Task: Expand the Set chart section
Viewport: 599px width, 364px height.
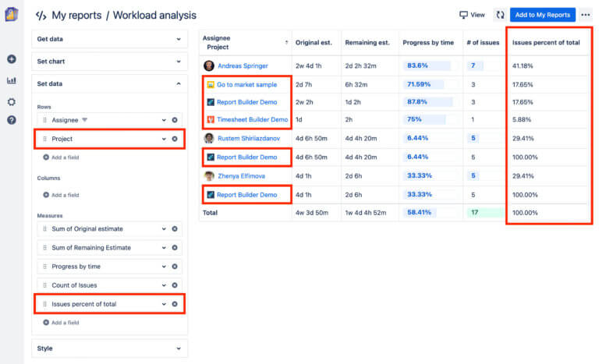Action: tap(109, 61)
